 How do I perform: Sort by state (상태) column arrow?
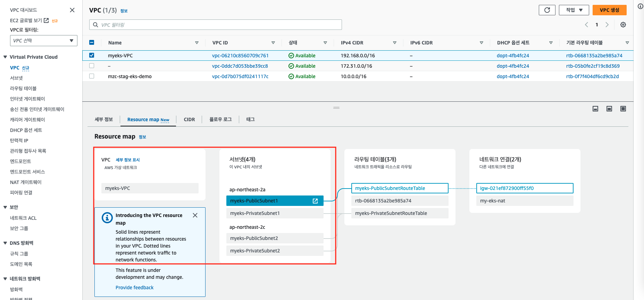325,43
